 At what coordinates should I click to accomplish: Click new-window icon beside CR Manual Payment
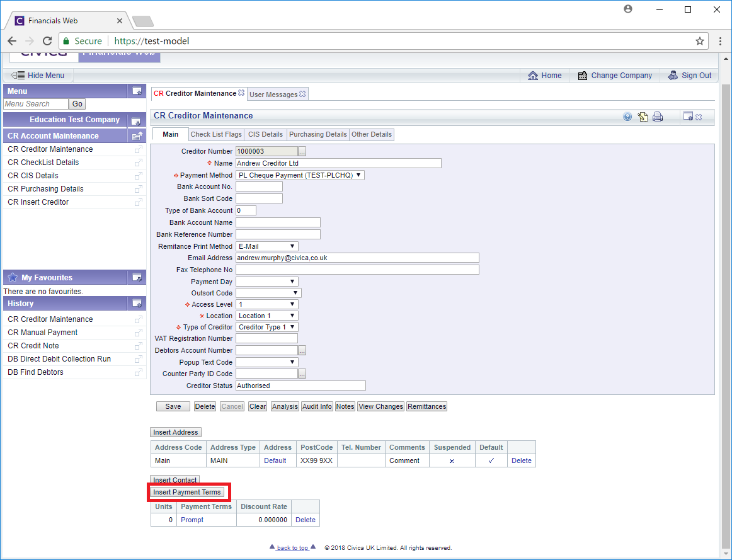click(138, 333)
